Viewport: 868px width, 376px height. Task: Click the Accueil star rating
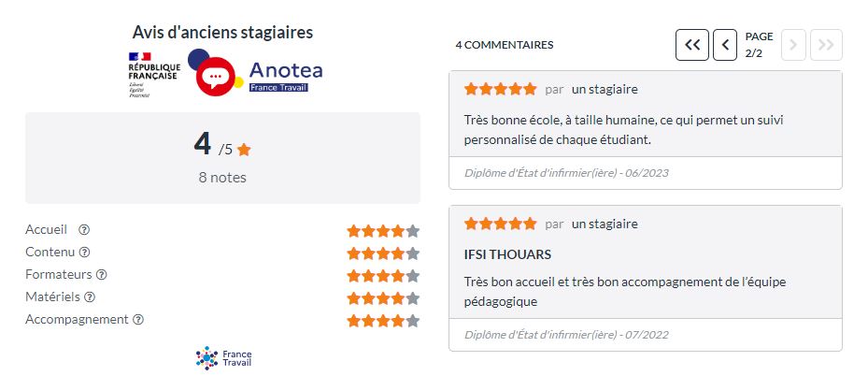pyautogui.click(x=383, y=231)
